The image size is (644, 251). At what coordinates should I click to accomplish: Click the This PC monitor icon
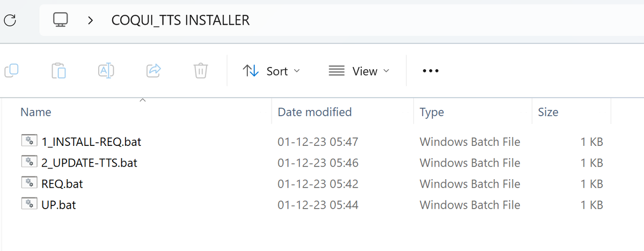61,20
